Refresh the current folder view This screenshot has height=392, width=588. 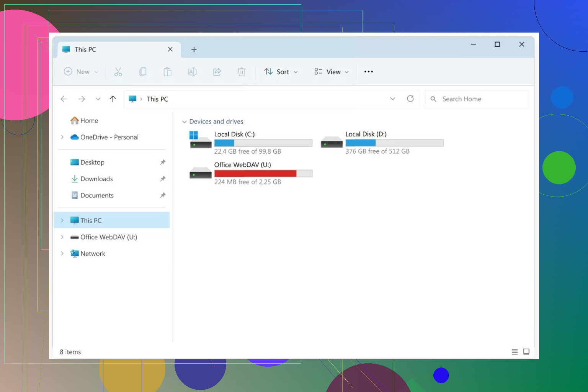410,99
